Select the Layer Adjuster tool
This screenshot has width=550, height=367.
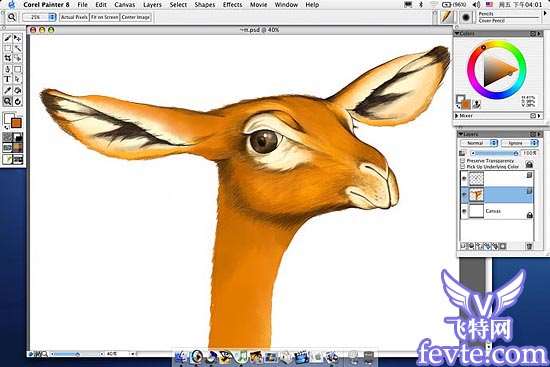(18, 38)
